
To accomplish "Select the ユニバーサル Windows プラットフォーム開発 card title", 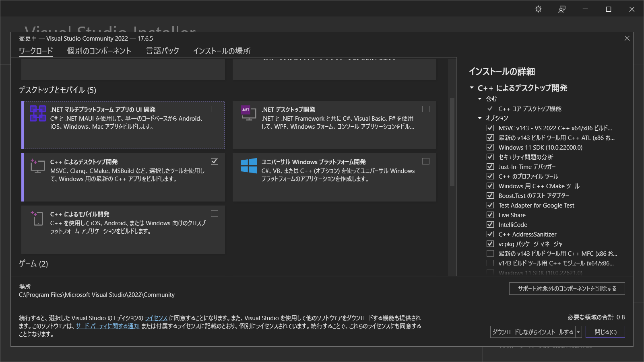I will tap(314, 162).
